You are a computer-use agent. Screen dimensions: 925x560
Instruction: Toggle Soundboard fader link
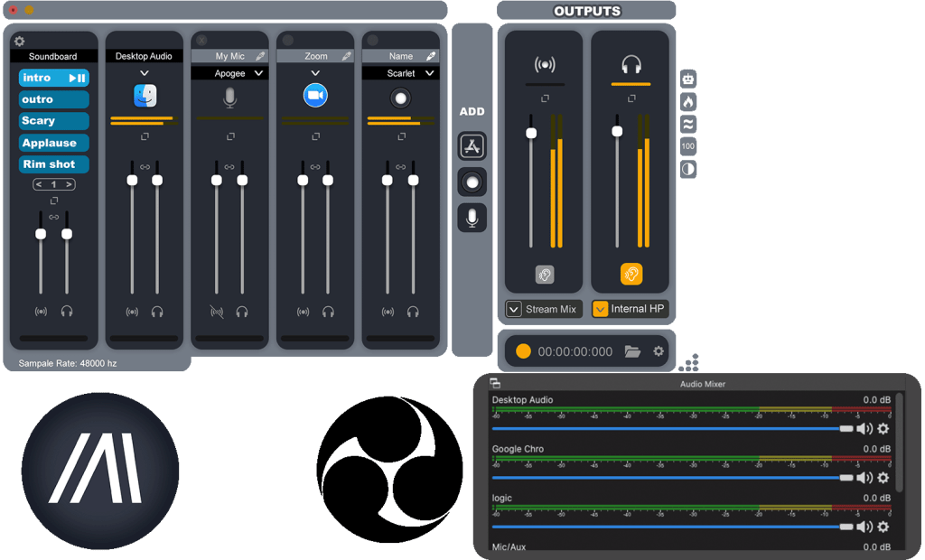(x=53, y=217)
